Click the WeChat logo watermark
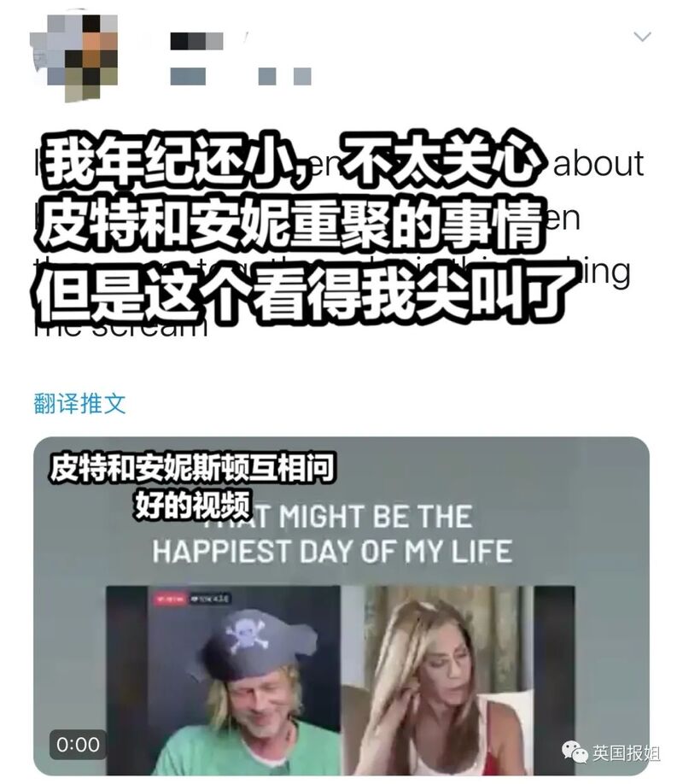The height and width of the screenshot is (784, 683). tap(575, 752)
